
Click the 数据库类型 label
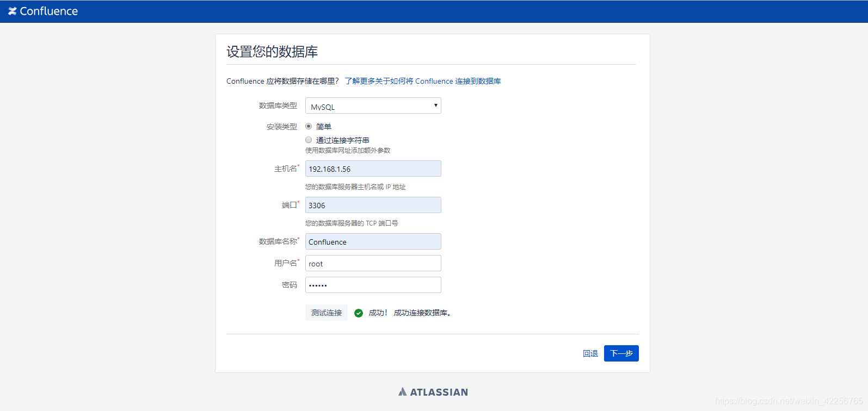[x=278, y=105]
